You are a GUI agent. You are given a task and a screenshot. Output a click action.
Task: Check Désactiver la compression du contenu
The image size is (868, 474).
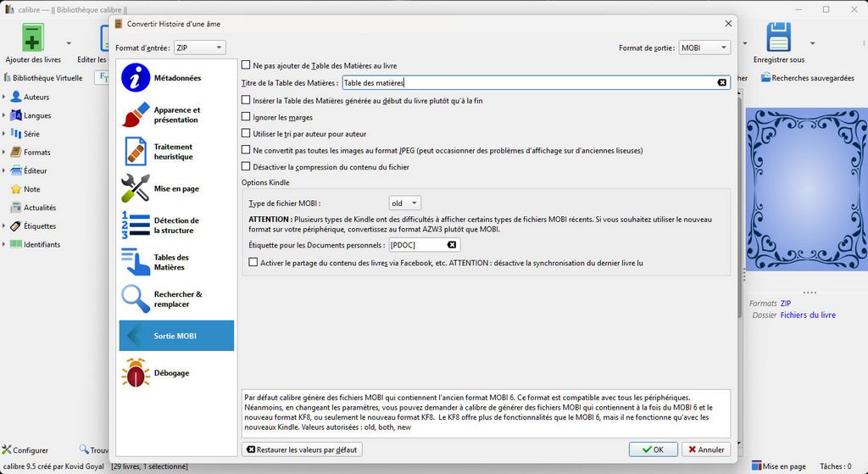247,167
